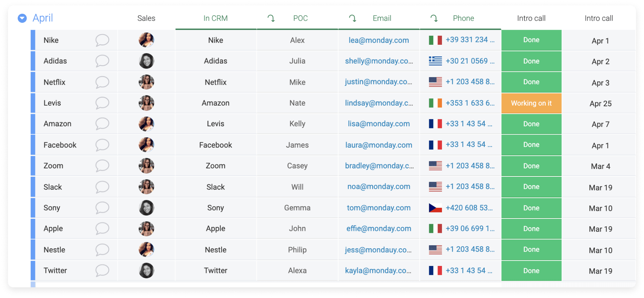Click the phone number +420 608 53...
Screen dimensions: 644x298
(469, 208)
